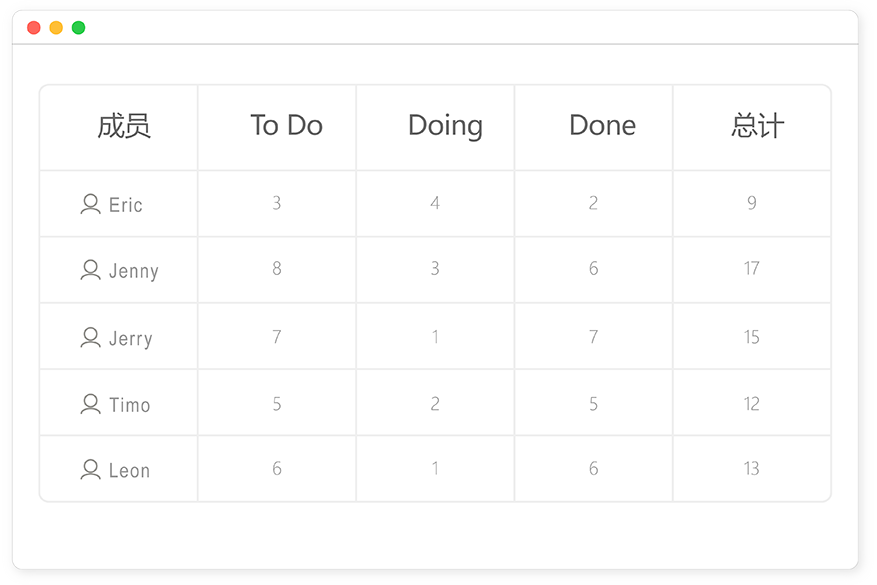Click the red close window button
The width and height of the screenshot is (877, 585).
[x=34, y=27]
